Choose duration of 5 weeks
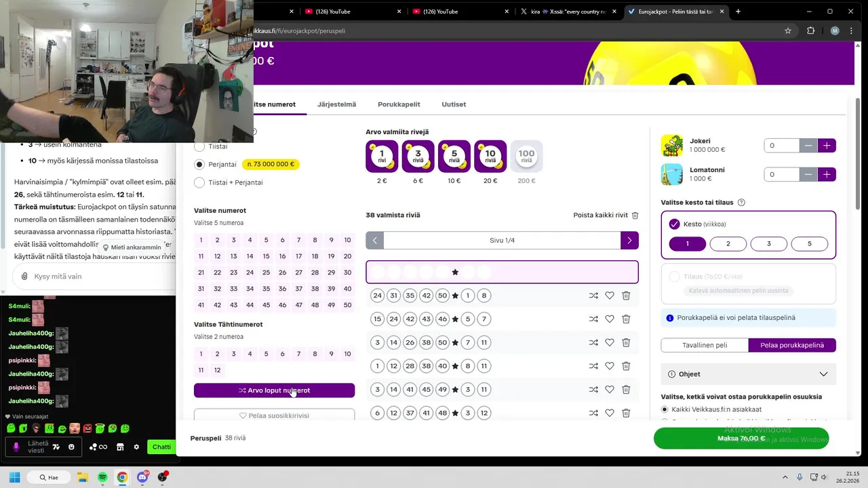This screenshot has height=488, width=868. [x=810, y=244]
